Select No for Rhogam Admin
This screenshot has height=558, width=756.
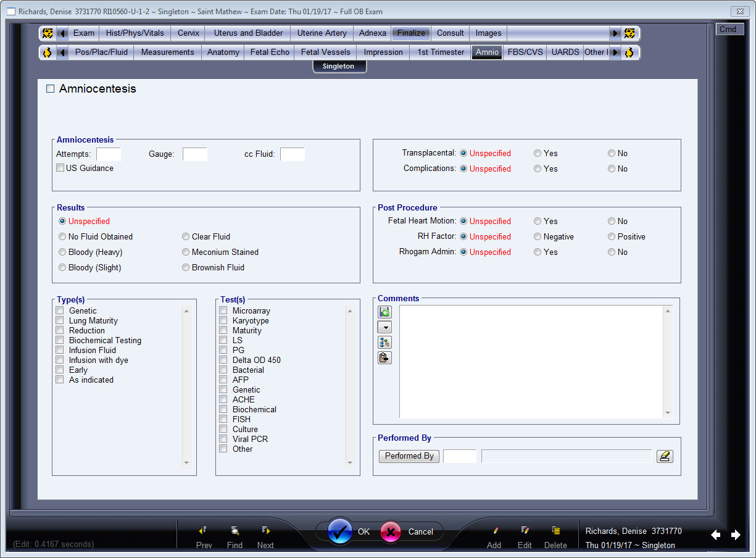(612, 252)
